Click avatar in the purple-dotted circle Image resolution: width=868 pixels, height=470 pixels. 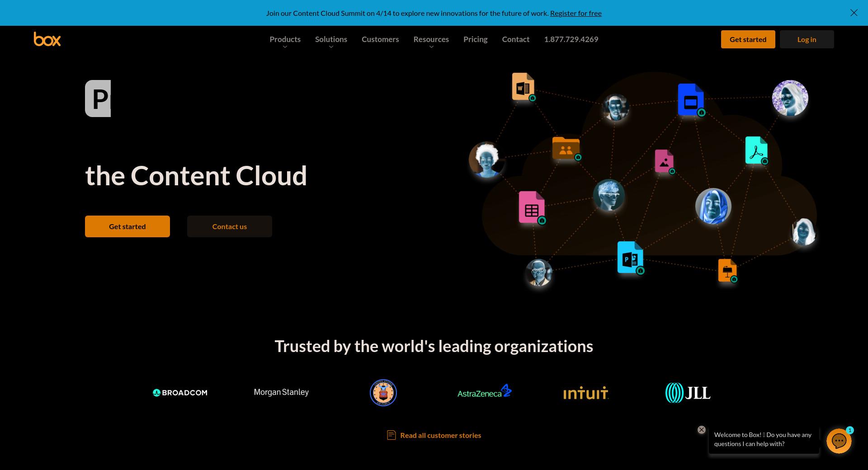click(x=790, y=98)
